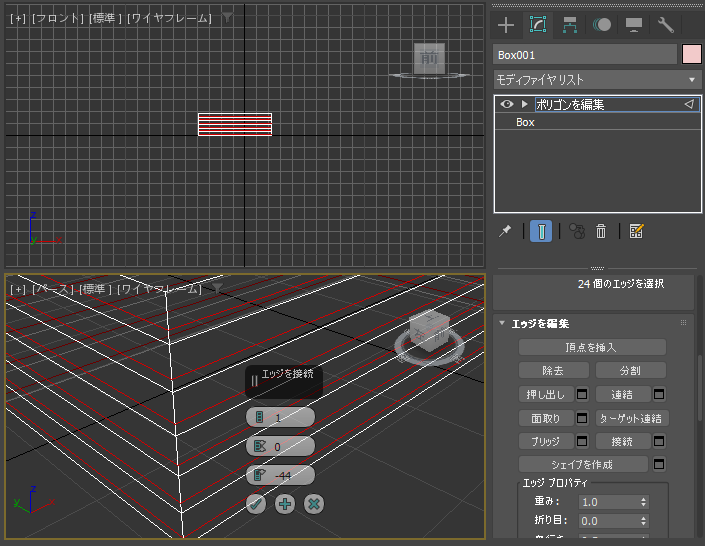Click the perspective viewport filter funnel icon

click(218, 288)
